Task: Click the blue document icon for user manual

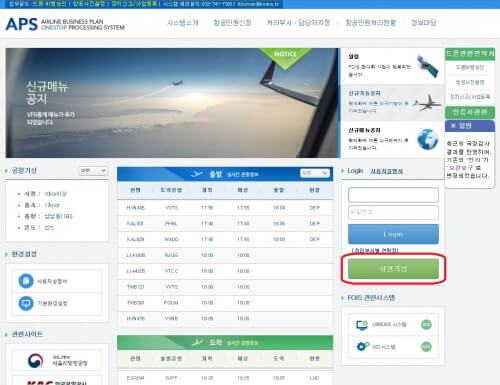Action: point(26,281)
